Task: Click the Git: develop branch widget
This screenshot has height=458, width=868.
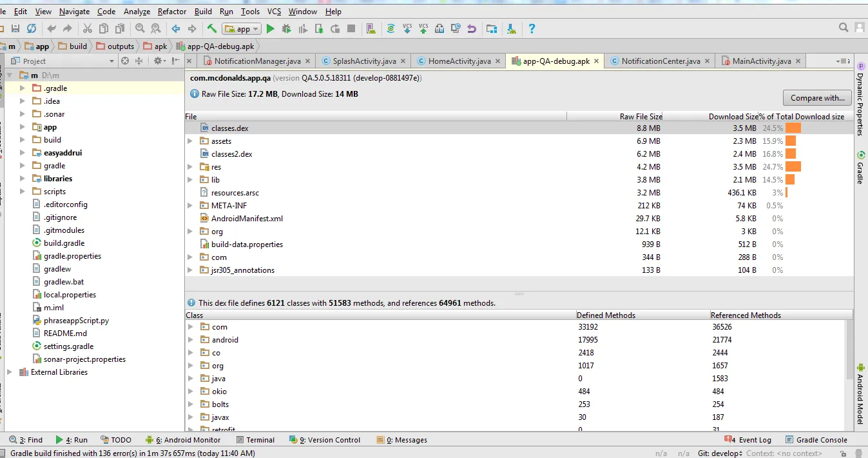Action: point(720,453)
